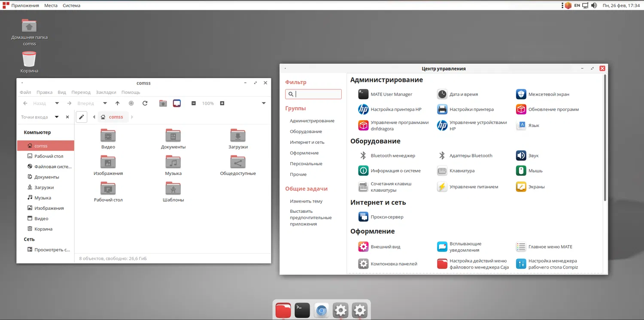Image resolution: width=644 pixels, height=320 pixels.
Task: Open the view mode dropdown at toolbar end
Action: pos(264,103)
